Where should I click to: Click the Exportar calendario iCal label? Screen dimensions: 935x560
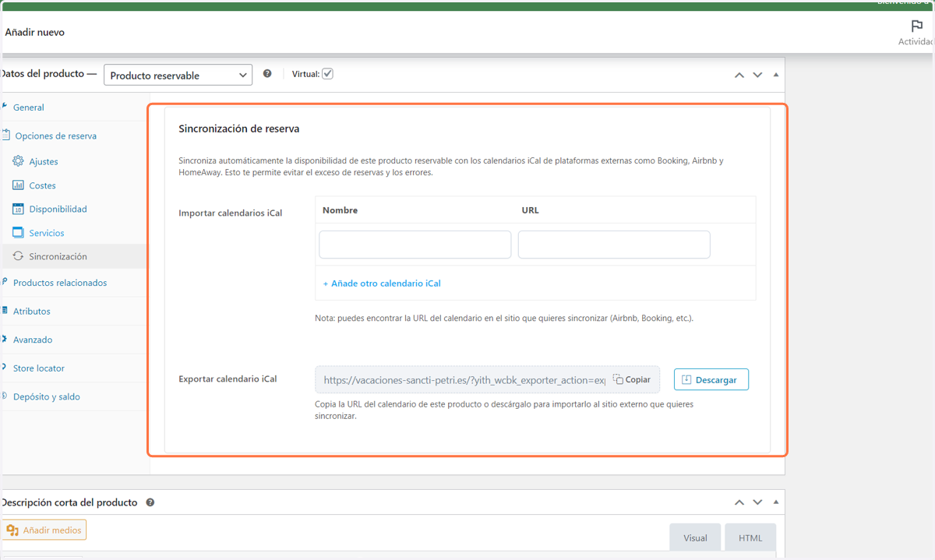point(228,379)
